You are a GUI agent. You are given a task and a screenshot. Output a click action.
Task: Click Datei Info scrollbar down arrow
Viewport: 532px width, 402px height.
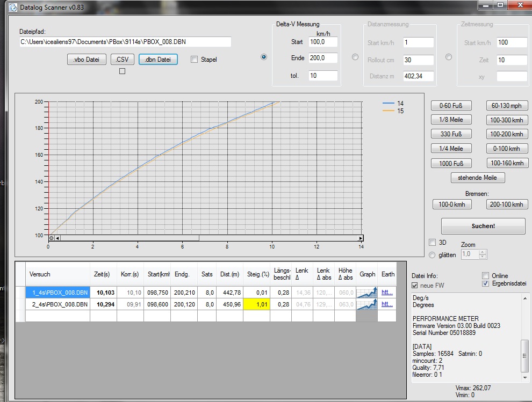pyautogui.click(x=524, y=378)
